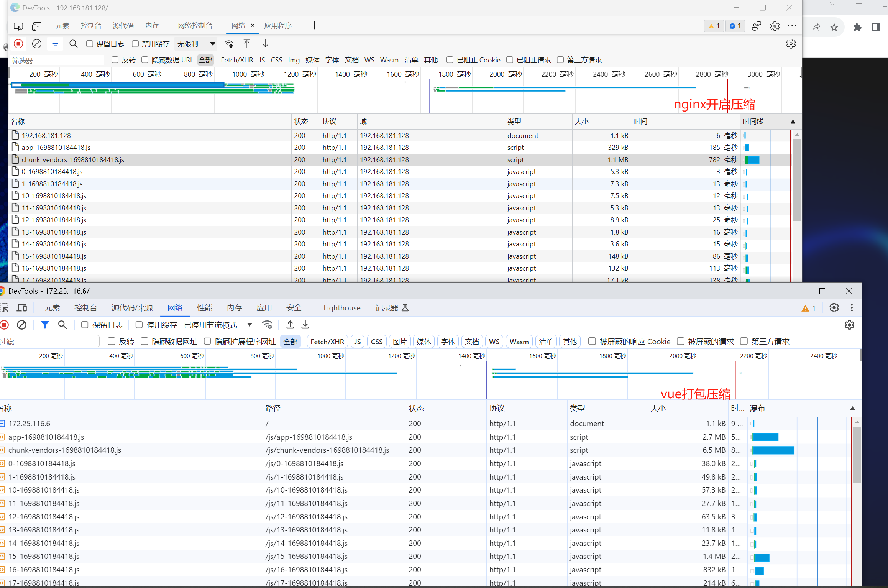Switch to the 控制台 tab in Edge DevTools
Screen dimensions: 888x588
(91, 26)
